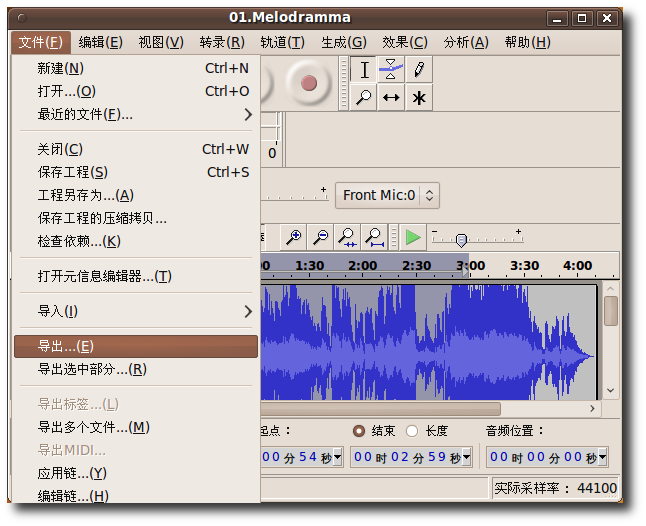Select the Time Shift arrow tool
This screenshot has width=646, height=526.
[391, 97]
